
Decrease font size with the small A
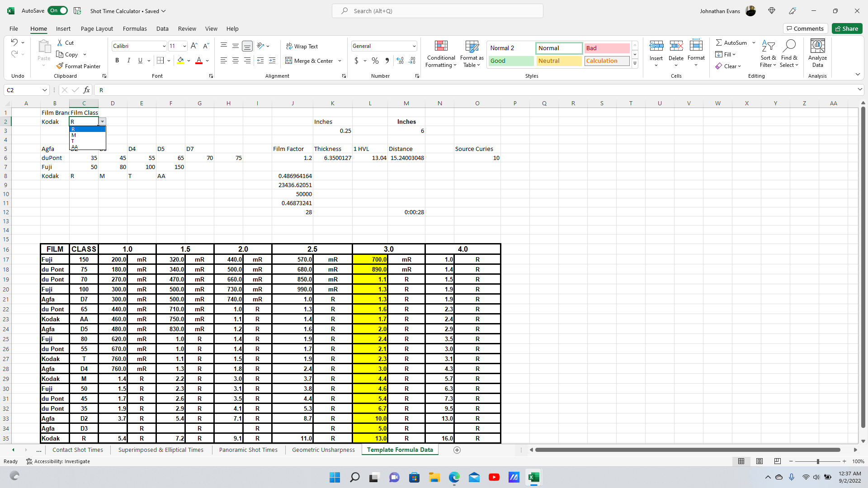pyautogui.click(x=206, y=46)
